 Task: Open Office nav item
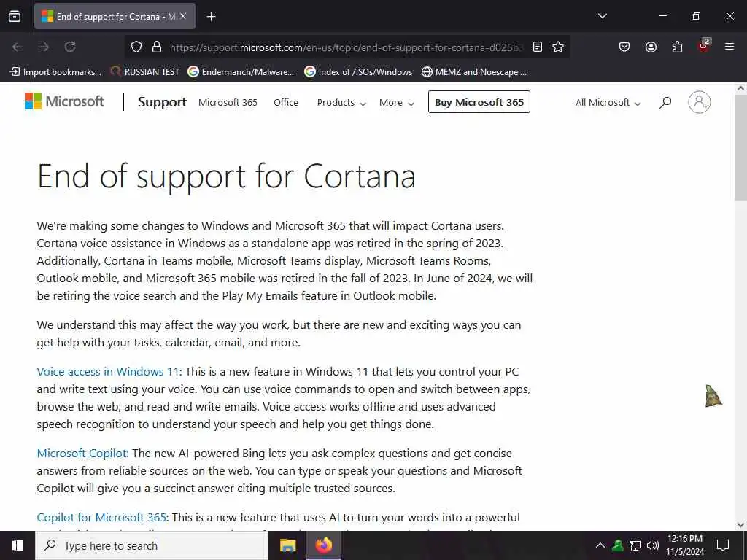point(286,102)
